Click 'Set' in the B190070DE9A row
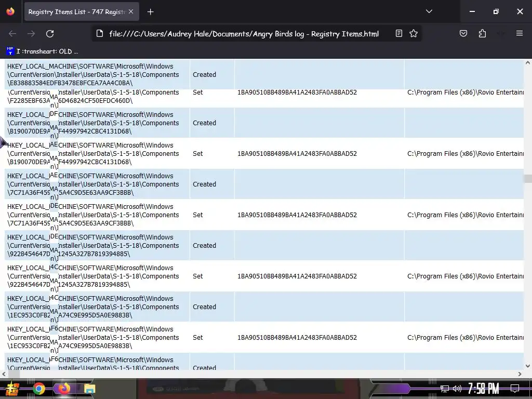 tap(198, 153)
